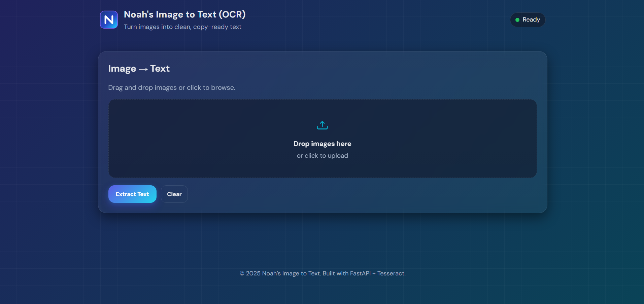
Task: Click the arrow in the Image → Text heading
Action: (143, 69)
